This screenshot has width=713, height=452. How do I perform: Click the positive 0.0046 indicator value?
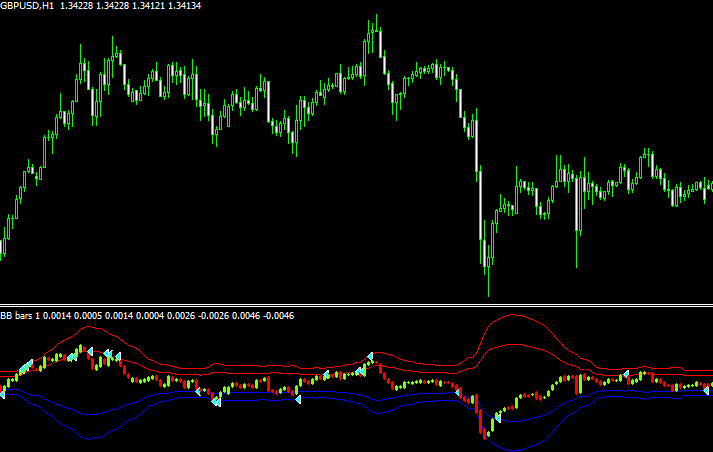coord(246,316)
